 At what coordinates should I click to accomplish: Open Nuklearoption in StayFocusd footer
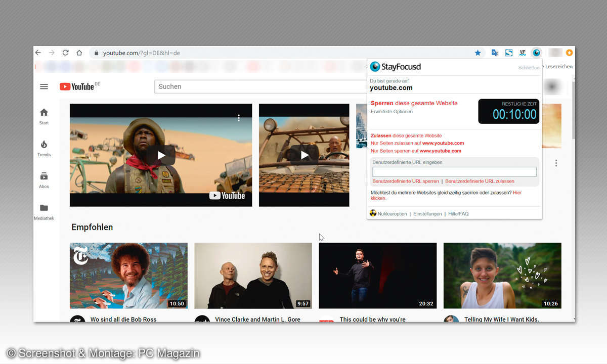coord(392,214)
